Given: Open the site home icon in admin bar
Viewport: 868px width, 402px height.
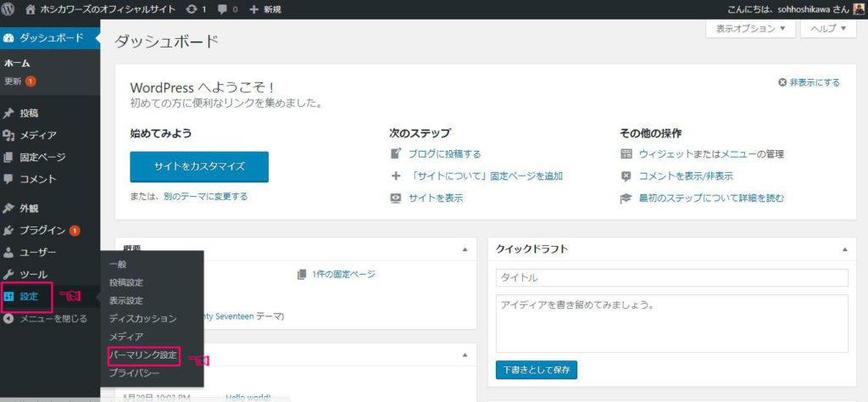Looking at the screenshot, I should pos(31,8).
